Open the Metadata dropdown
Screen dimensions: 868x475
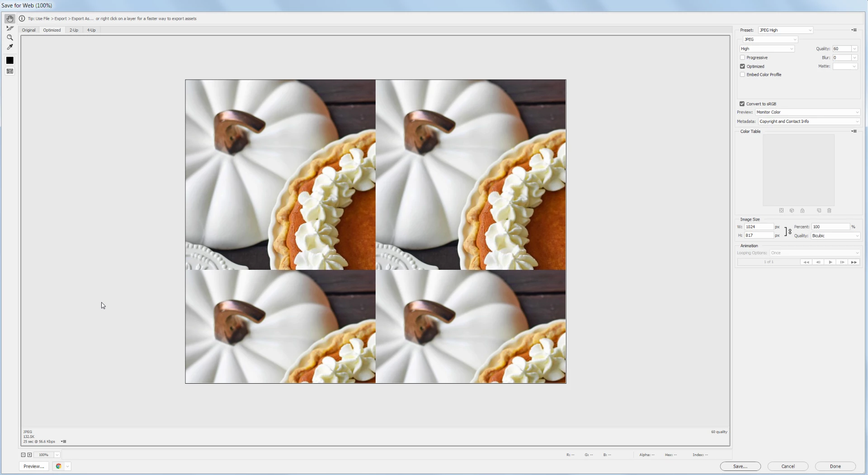(809, 122)
